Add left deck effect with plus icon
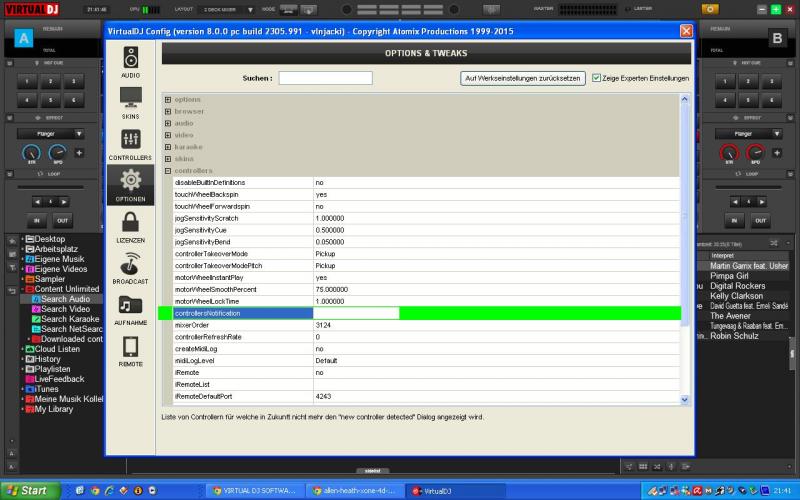Image resolution: width=800 pixels, height=500 pixels. tap(79, 153)
